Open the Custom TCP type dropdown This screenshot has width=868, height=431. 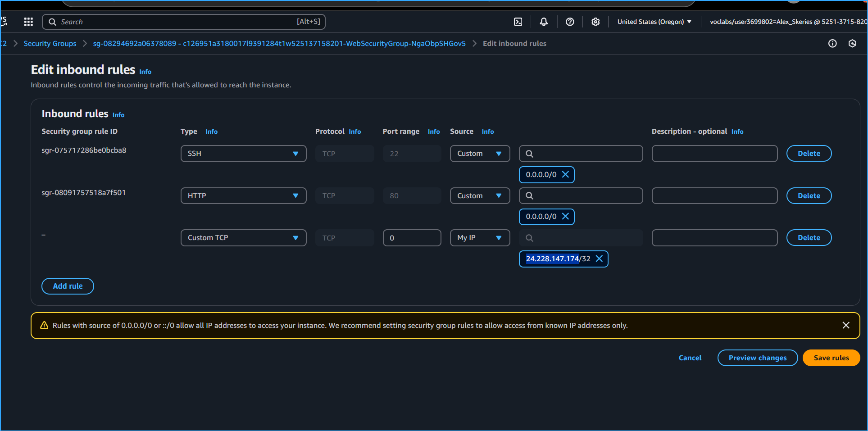click(x=243, y=237)
